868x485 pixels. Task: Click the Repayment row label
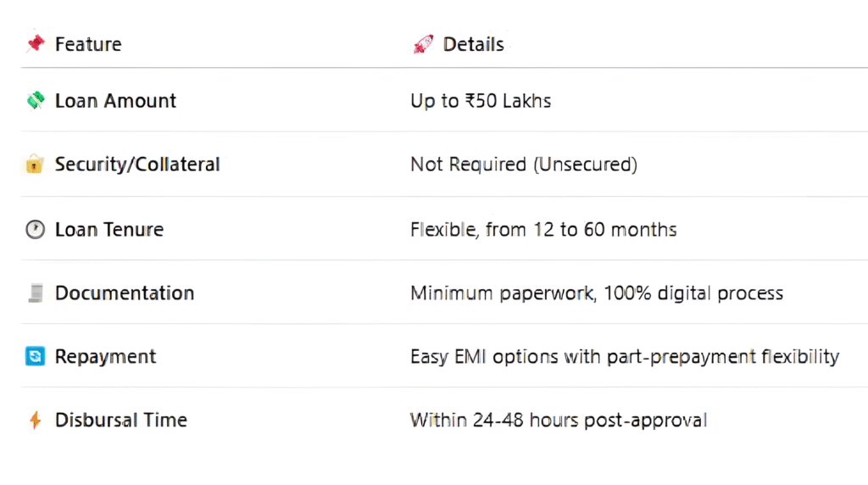(x=105, y=356)
